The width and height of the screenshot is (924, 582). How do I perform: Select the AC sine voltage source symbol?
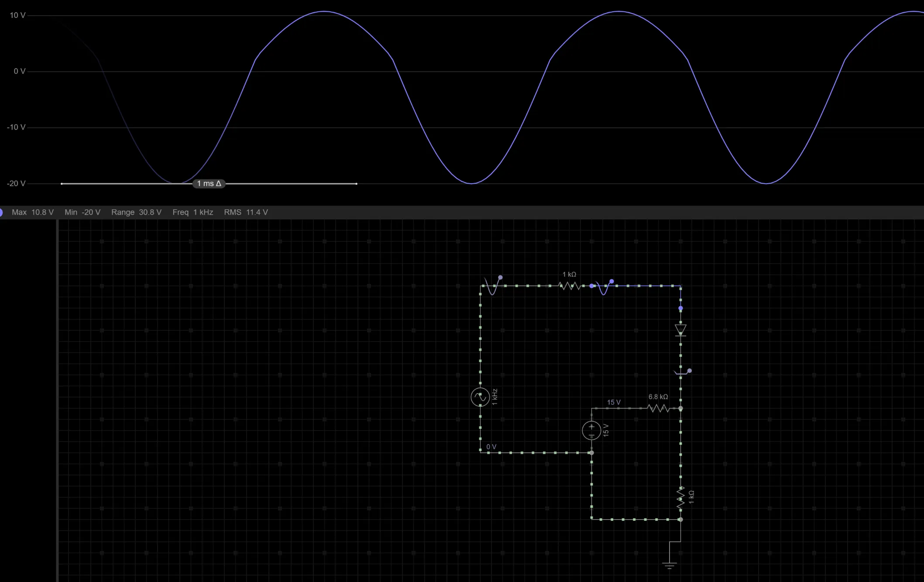tap(480, 397)
